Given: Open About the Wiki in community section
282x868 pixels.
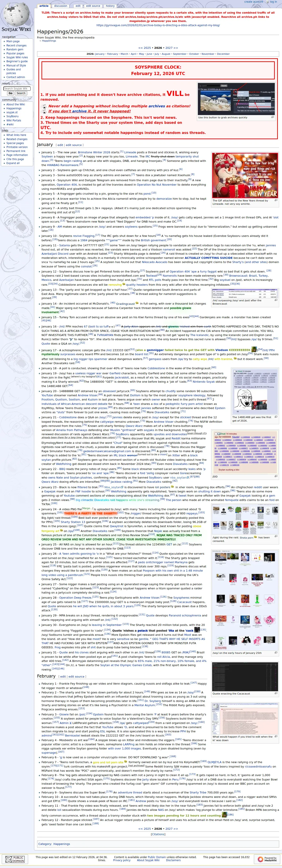Looking at the screenshot, I should pyautogui.click(x=15, y=104).
